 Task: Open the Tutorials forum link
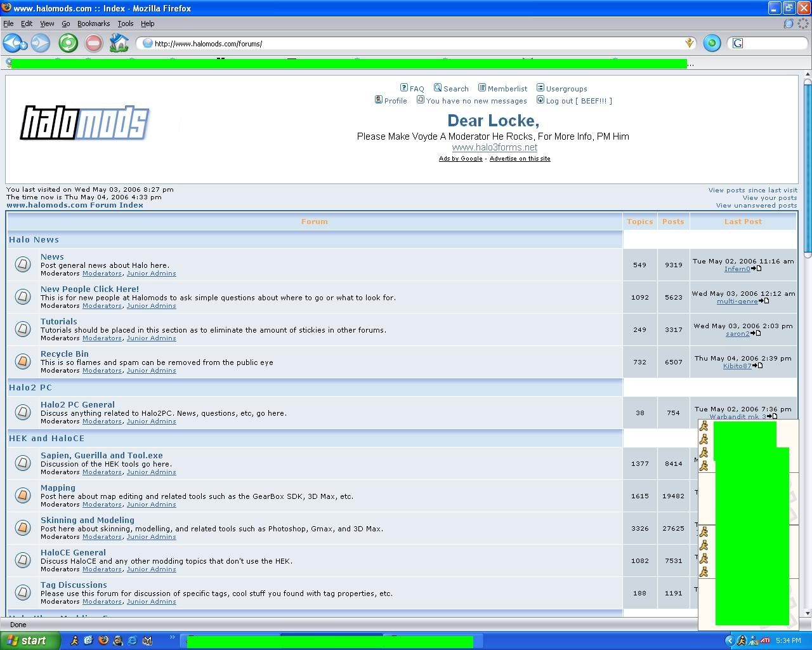(x=58, y=321)
